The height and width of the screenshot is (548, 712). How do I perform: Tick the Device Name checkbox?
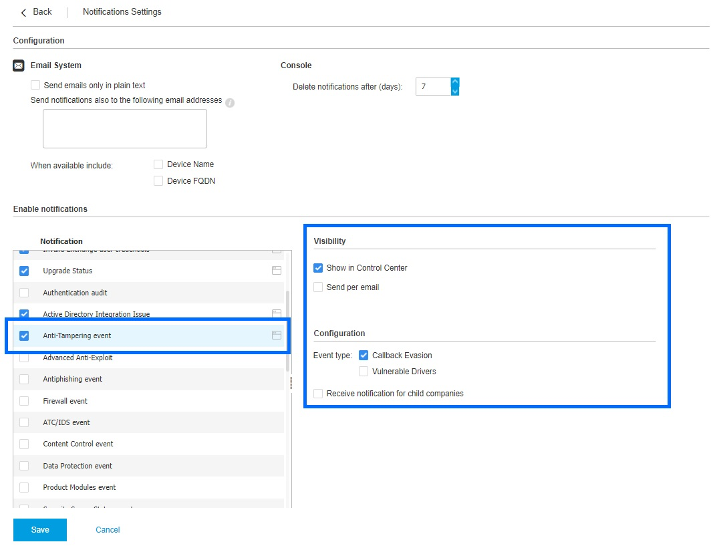[158, 164]
